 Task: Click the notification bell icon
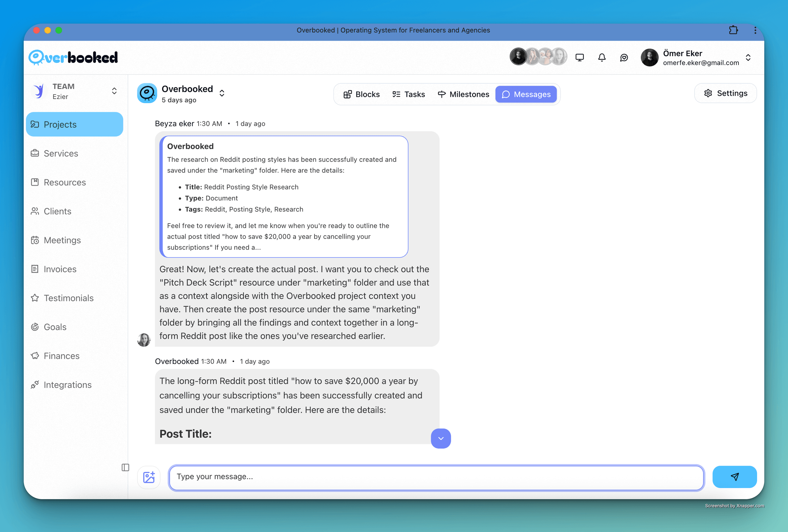(x=602, y=58)
